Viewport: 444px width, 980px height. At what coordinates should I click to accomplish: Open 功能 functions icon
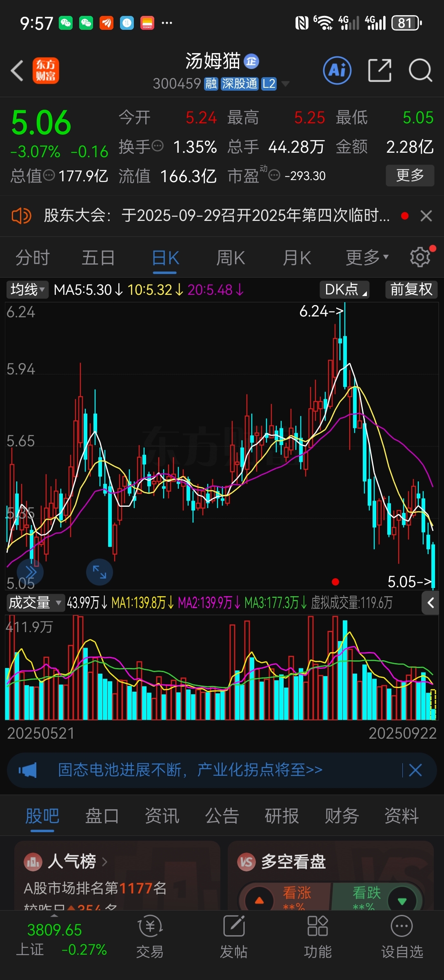318,937
